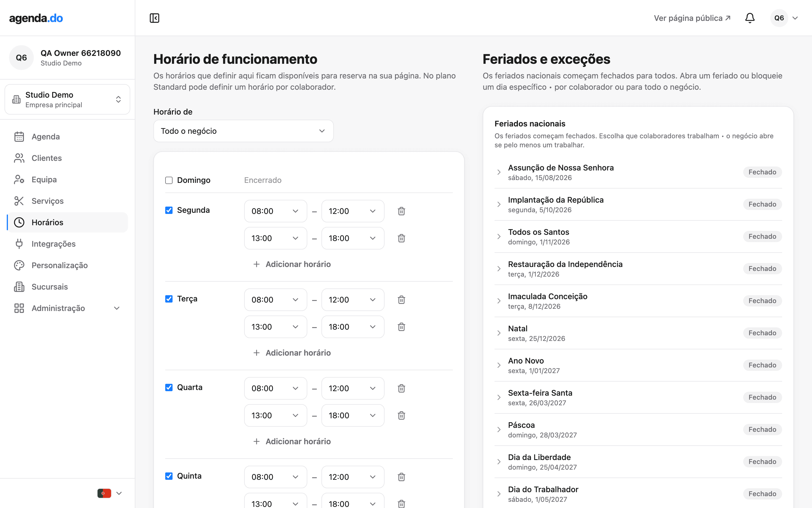Open Equipa in the sidebar

(67, 180)
